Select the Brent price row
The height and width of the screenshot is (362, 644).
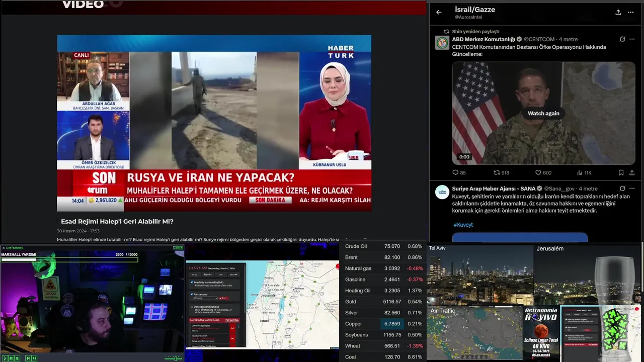click(x=383, y=257)
